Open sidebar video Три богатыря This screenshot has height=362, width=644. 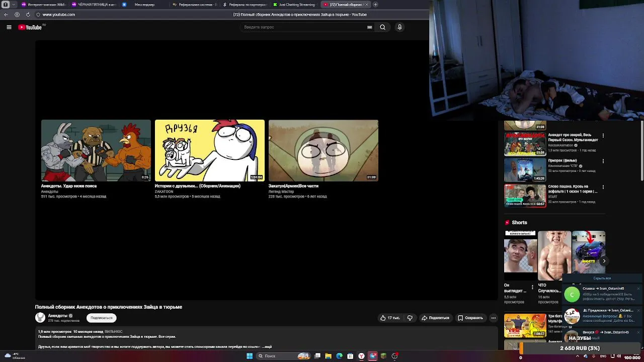pos(525,325)
